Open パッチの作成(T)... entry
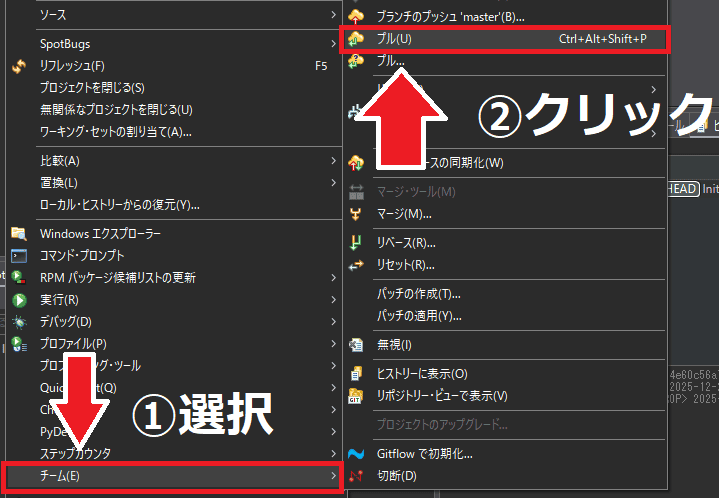Image resolution: width=719 pixels, height=498 pixels. (418, 294)
